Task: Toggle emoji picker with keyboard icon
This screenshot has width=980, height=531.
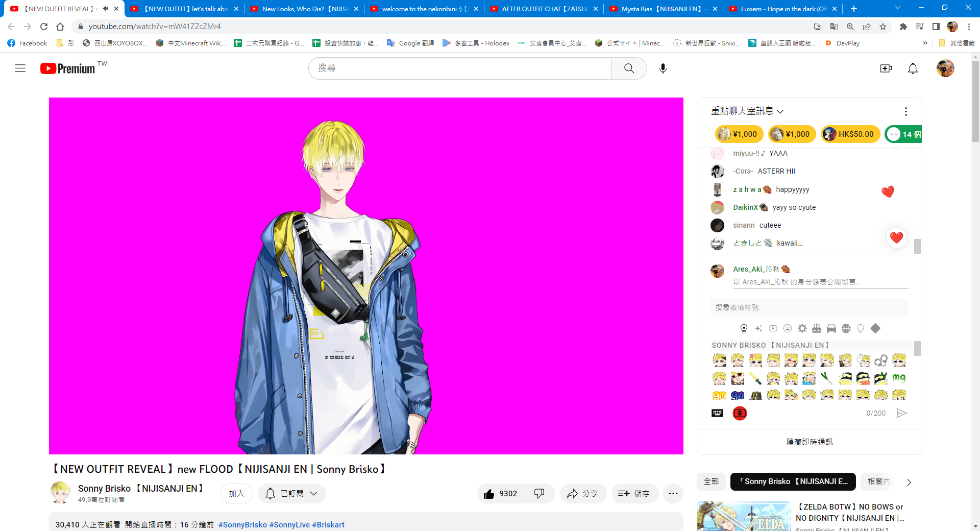Action: (x=717, y=413)
